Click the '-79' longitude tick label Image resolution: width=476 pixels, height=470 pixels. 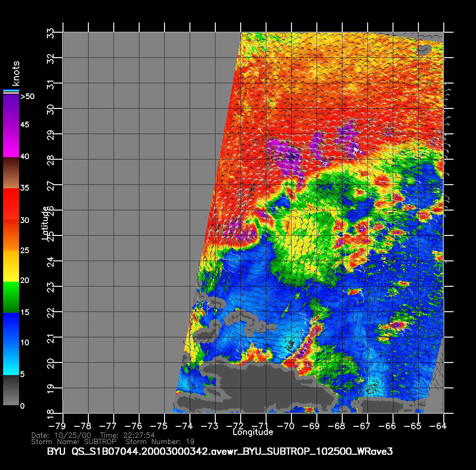[57, 426]
